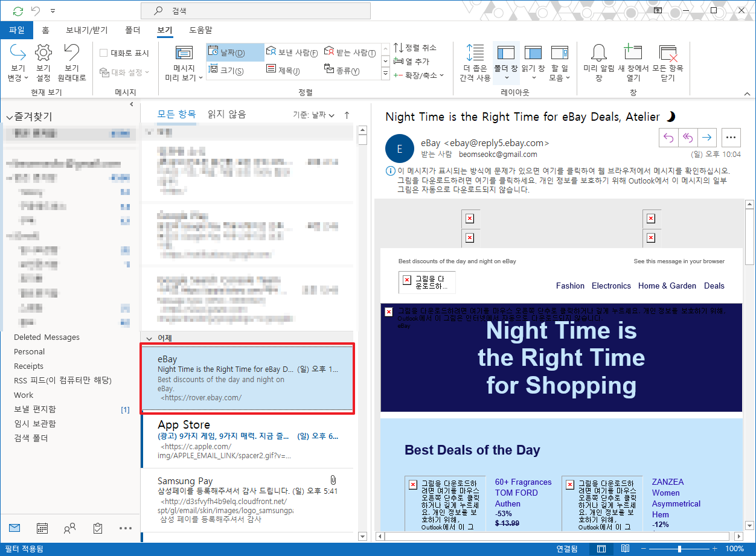
Task: Show 모든 항목 (All) messages filter
Action: tap(176, 114)
